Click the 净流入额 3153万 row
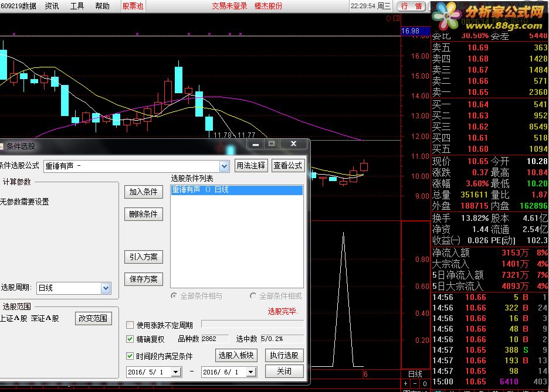This screenshot has height=392, width=549. pyautogui.click(x=490, y=253)
